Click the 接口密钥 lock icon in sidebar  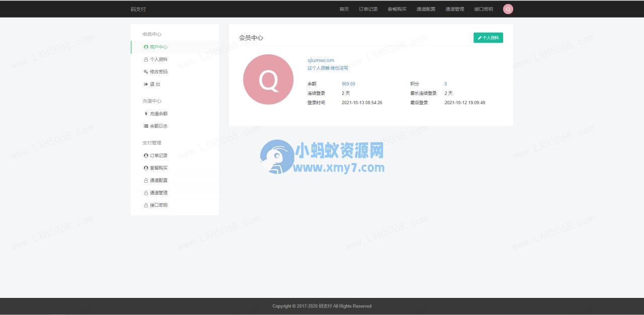pyautogui.click(x=145, y=205)
